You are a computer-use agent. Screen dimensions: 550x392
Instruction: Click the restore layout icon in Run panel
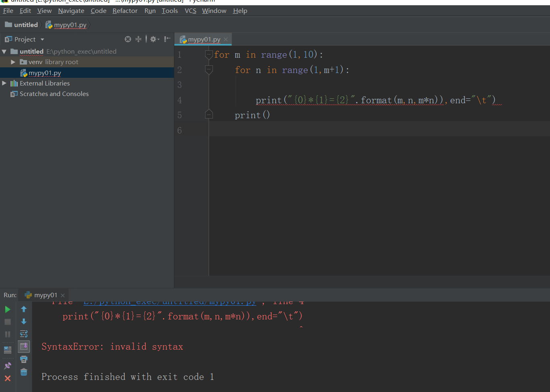[8, 350]
